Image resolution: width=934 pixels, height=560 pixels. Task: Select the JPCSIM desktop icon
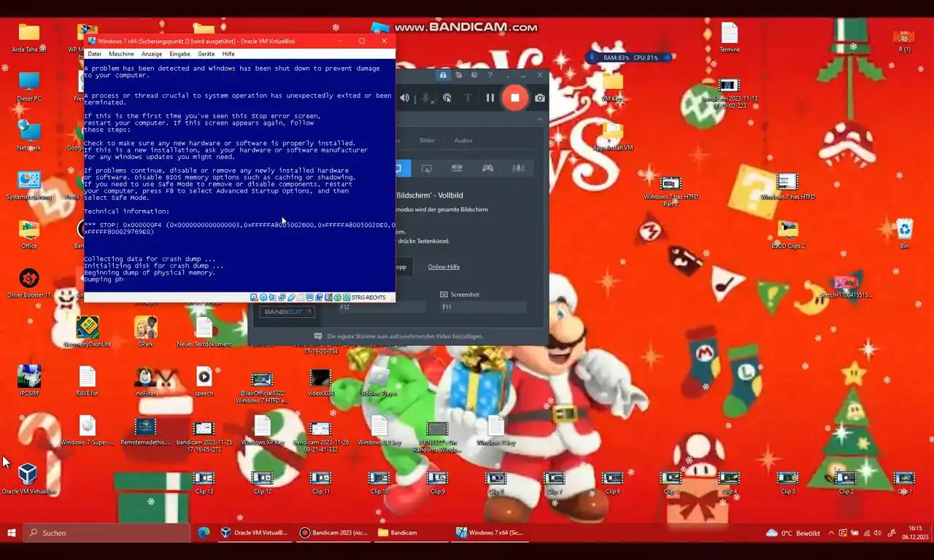point(28,381)
